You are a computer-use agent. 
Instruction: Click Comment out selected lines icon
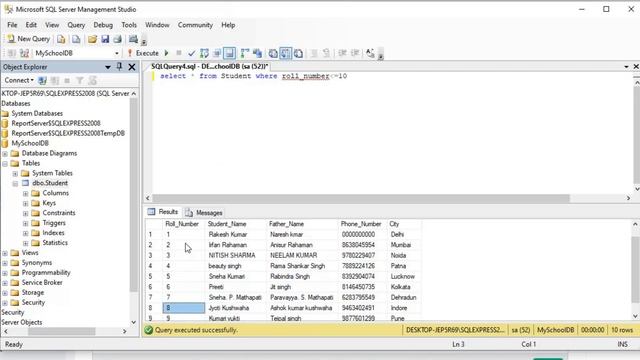[x=314, y=53]
